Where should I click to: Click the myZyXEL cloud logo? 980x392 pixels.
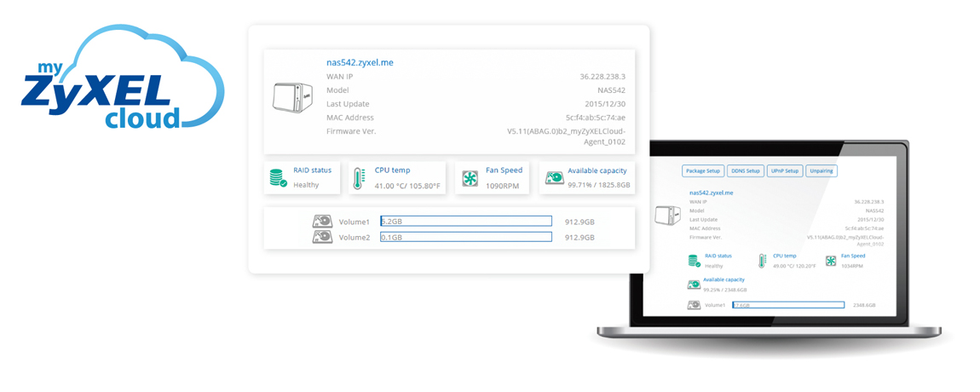123,78
